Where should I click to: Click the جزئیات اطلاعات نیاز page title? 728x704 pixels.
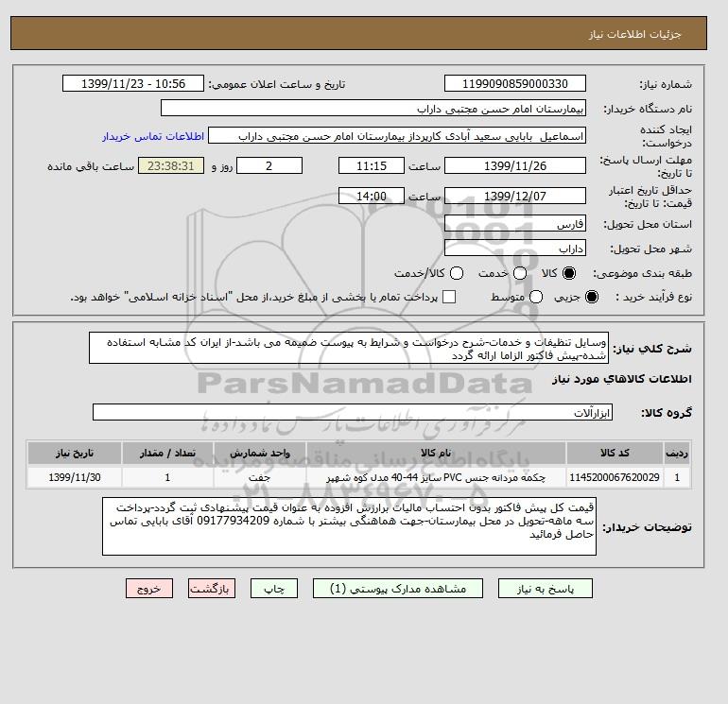coord(634,34)
